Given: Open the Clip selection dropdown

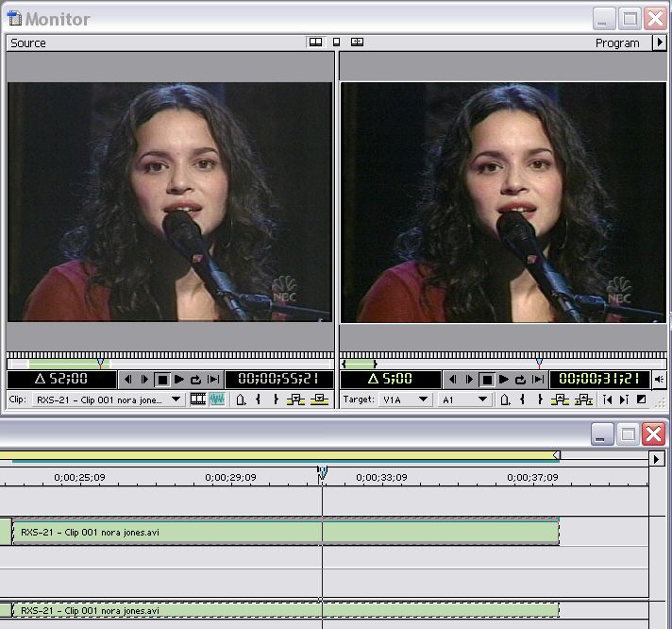Looking at the screenshot, I should point(108,399).
